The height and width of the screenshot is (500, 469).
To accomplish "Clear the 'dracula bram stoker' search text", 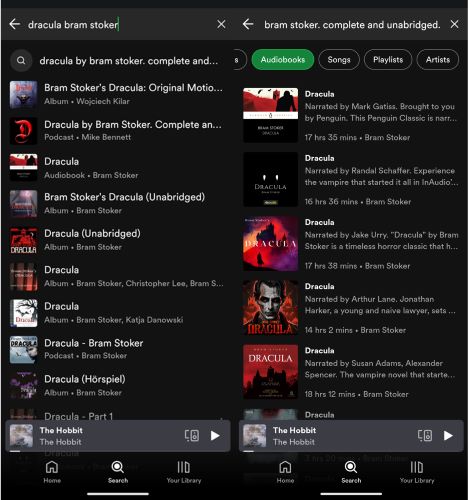I will click(x=221, y=24).
